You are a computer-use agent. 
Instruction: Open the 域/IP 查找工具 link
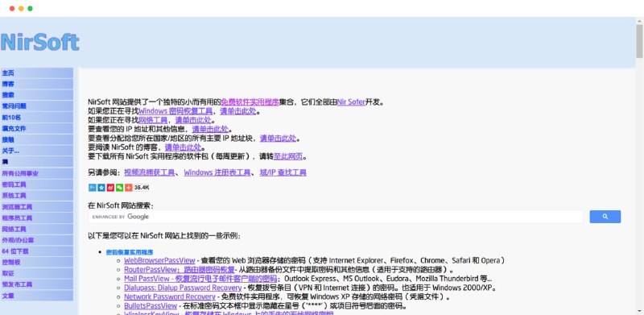point(283,172)
